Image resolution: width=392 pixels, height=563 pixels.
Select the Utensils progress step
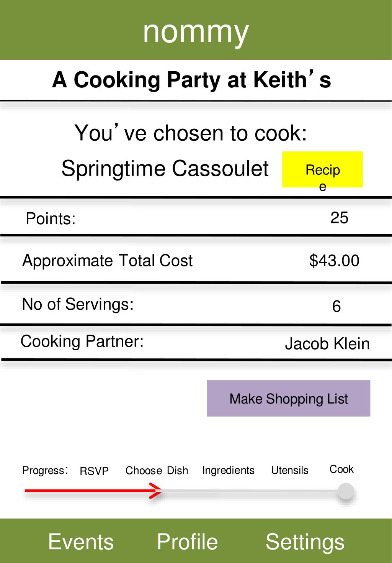coord(289,470)
